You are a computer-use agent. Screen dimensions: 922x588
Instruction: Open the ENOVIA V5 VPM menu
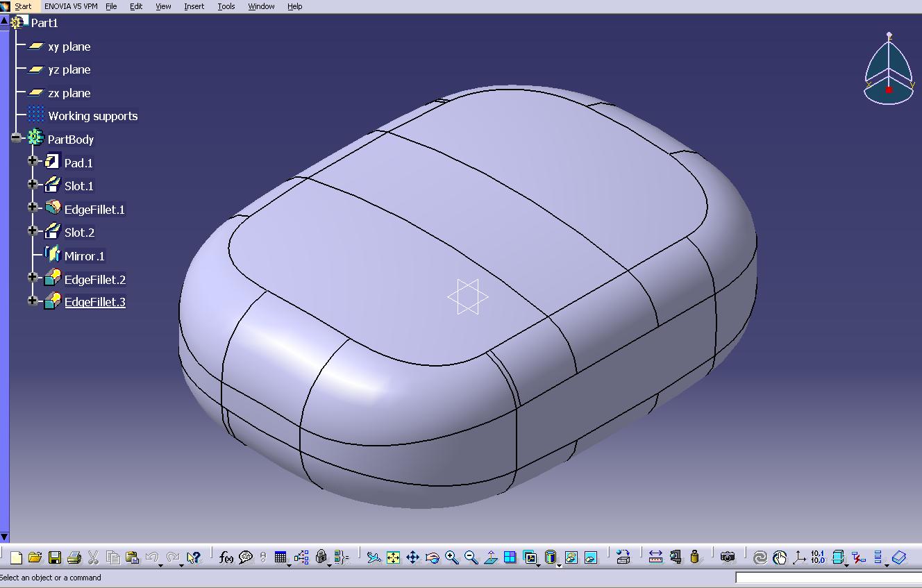tap(71, 6)
